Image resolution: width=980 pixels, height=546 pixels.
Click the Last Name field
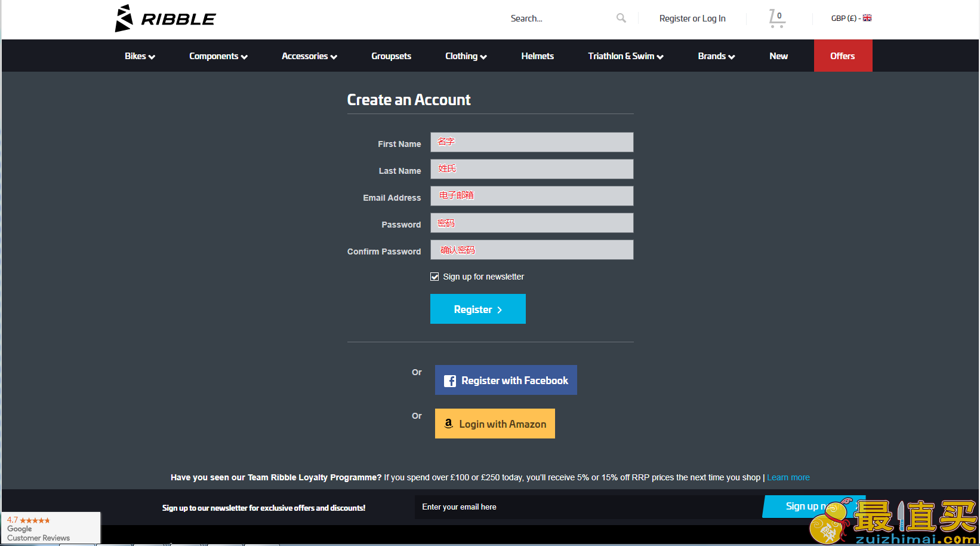point(532,169)
